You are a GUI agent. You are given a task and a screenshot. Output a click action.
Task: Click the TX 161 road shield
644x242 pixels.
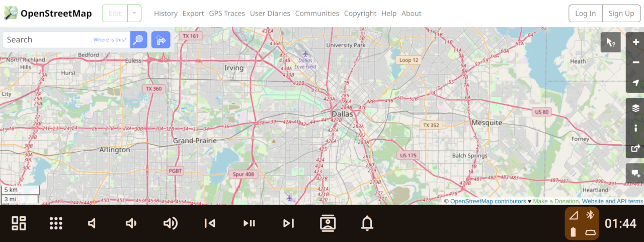click(191, 36)
